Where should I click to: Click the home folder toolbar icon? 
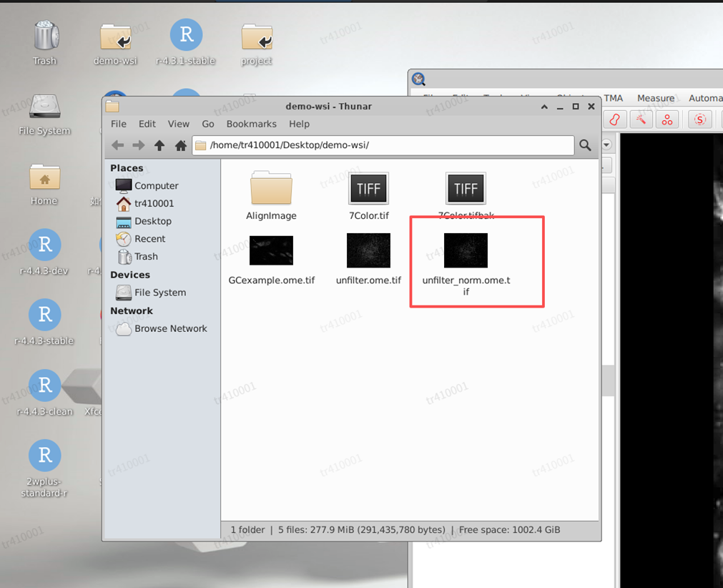point(181,145)
